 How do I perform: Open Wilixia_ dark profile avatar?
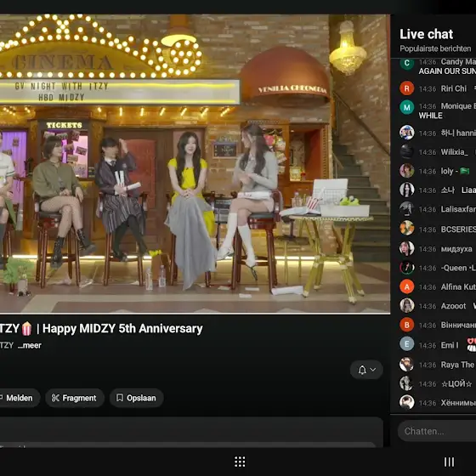click(407, 151)
